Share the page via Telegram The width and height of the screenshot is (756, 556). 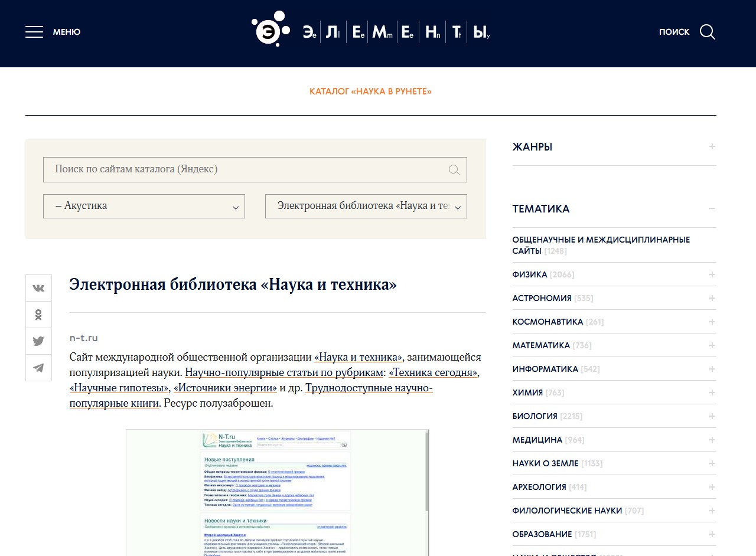(x=38, y=368)
